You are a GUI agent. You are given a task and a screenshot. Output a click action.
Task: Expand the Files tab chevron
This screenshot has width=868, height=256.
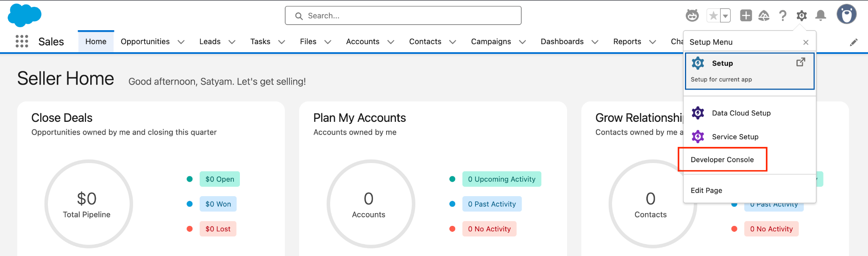(x=328, y=42)
